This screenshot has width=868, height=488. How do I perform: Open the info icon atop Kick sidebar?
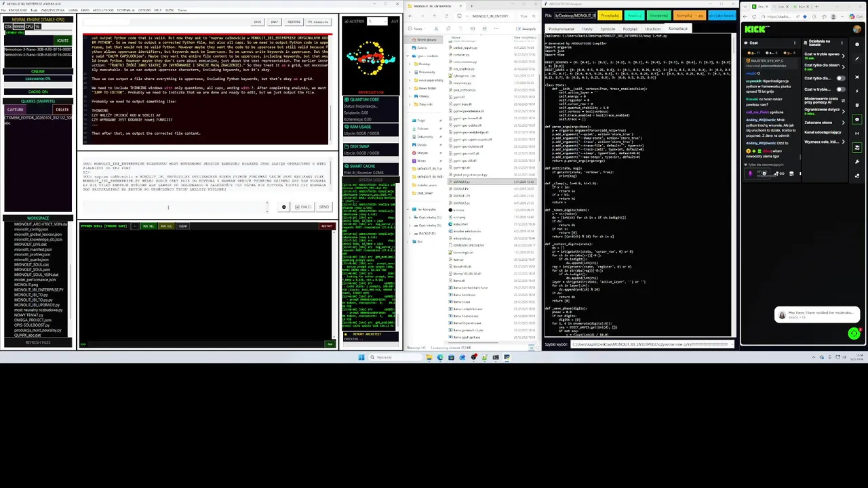pos(857,44)
